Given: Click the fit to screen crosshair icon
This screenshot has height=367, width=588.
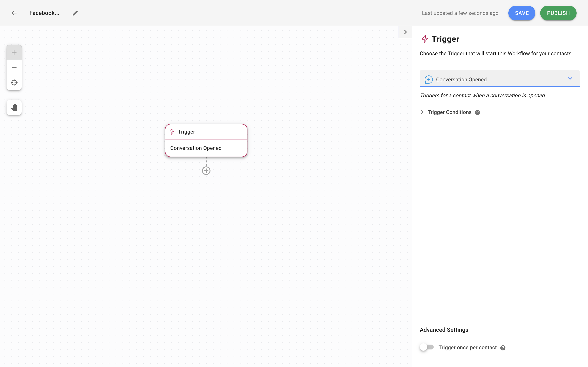Looking at the screenshot, I should [x=14, y=82].
